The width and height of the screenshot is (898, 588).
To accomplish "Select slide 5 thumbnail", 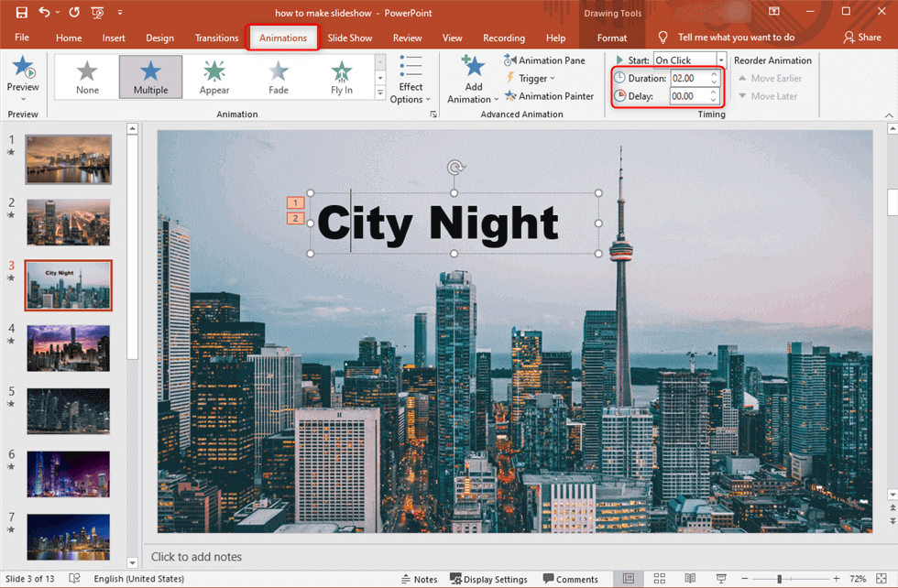I will (x=68, y=411).
